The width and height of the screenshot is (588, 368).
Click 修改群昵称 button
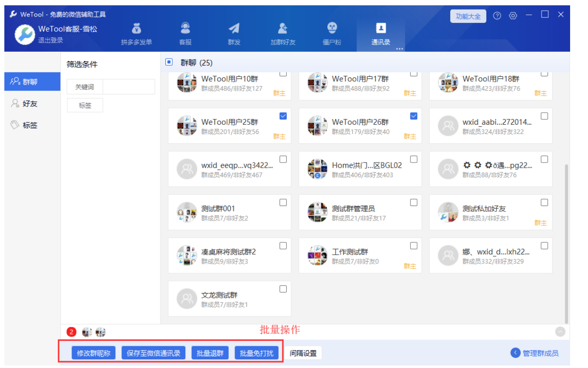(93, 353)
